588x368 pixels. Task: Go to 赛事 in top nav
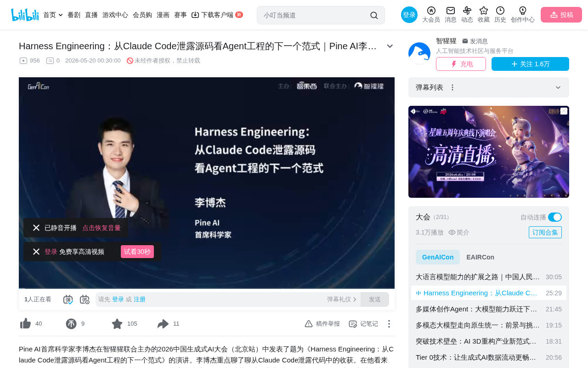coord(181,15)
